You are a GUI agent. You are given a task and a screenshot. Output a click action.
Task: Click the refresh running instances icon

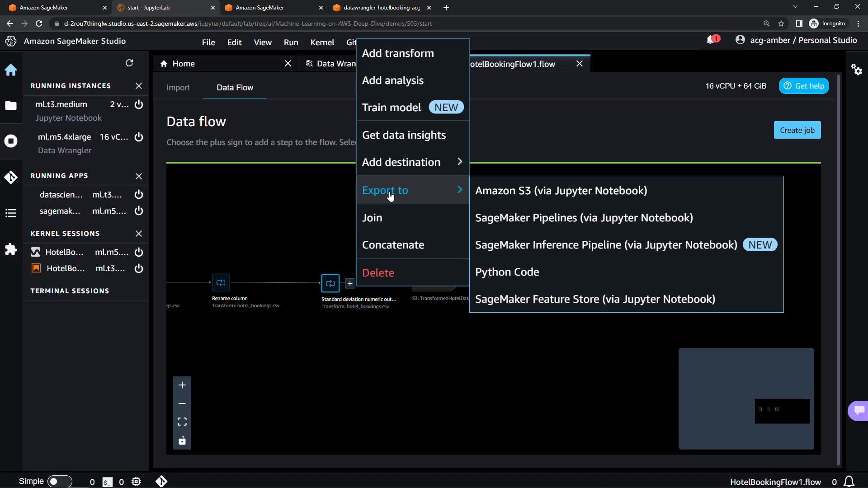click(129, 63)
